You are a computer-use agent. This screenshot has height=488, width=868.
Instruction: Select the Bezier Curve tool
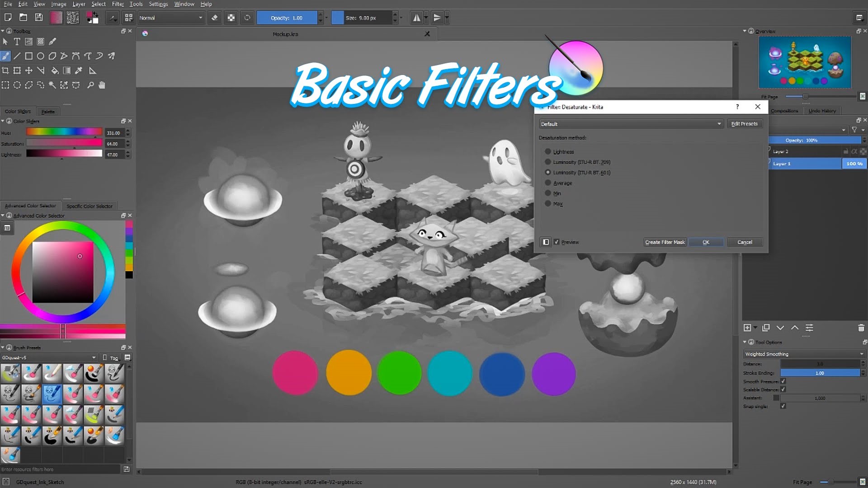(x=75, y=56)
